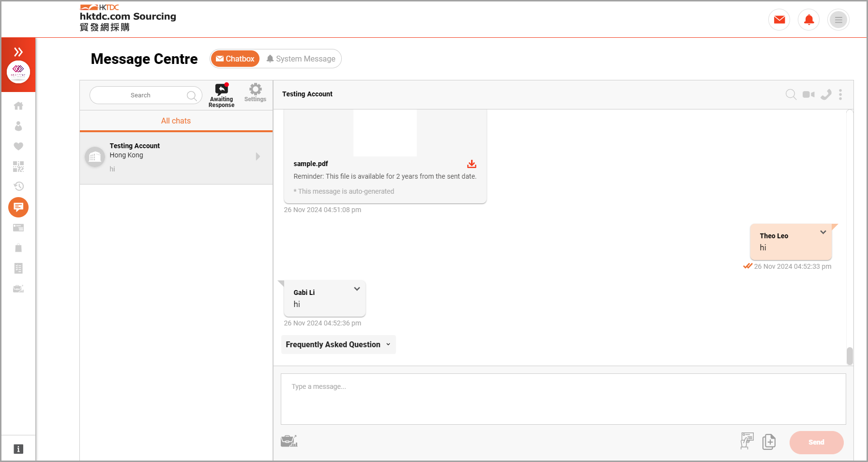Open chat Settings gear icon
The height and width of the screenshot is (462, 868).
click(255, 92)
